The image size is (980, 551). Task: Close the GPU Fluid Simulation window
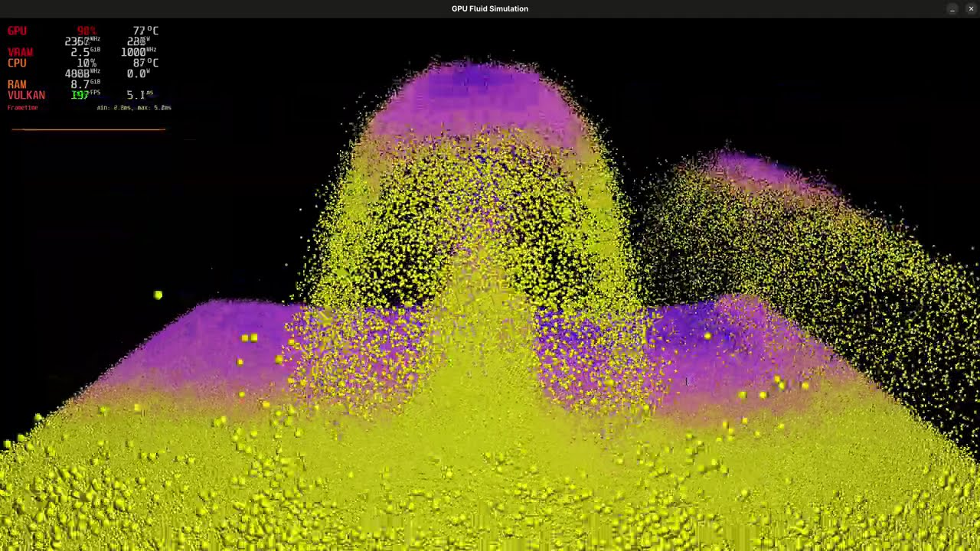click(971, 8)
